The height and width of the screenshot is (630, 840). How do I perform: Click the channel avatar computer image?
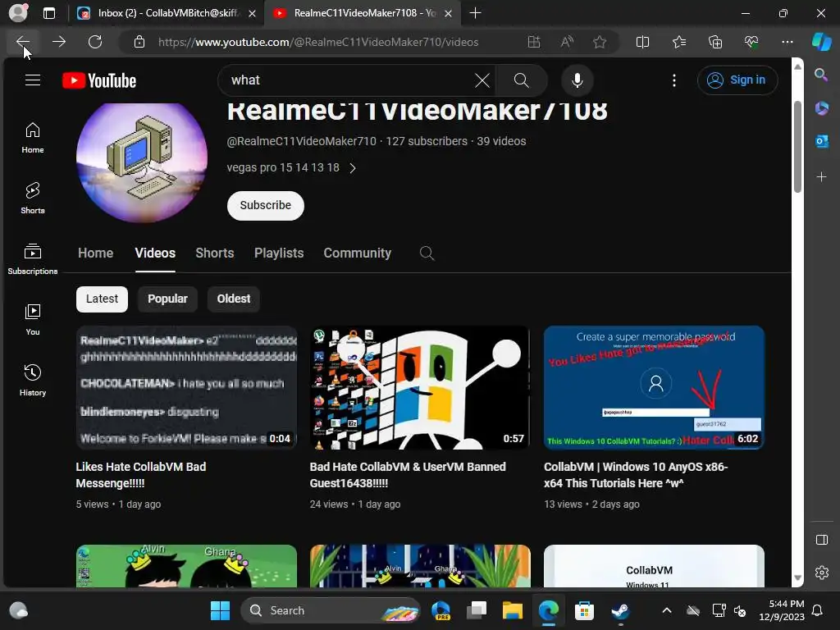click(x=142, y=162)
